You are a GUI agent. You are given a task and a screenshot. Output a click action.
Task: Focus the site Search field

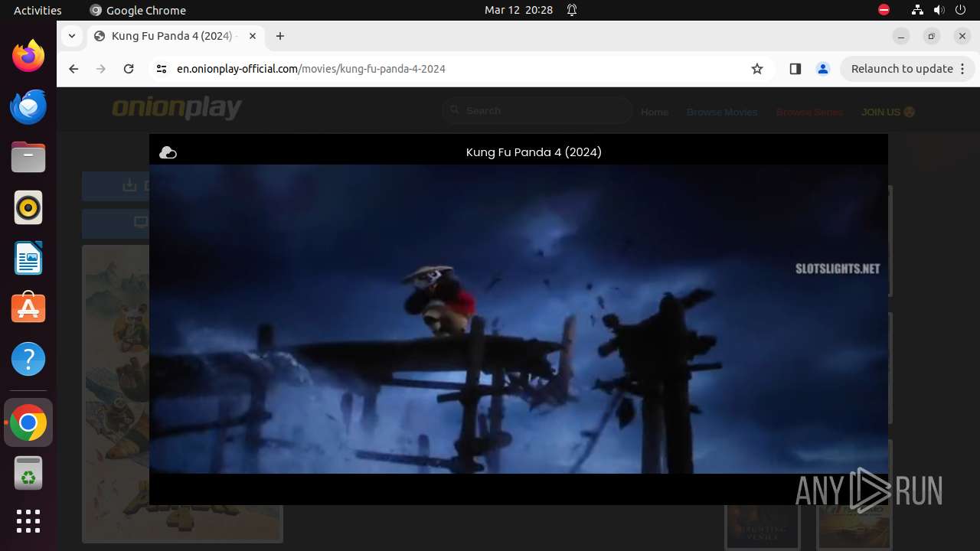tap(537, 111)
